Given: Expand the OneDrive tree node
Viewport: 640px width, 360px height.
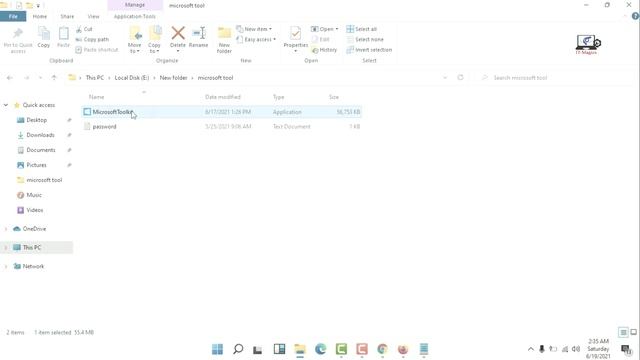Looking at the screenshot, I should point(6,229).
